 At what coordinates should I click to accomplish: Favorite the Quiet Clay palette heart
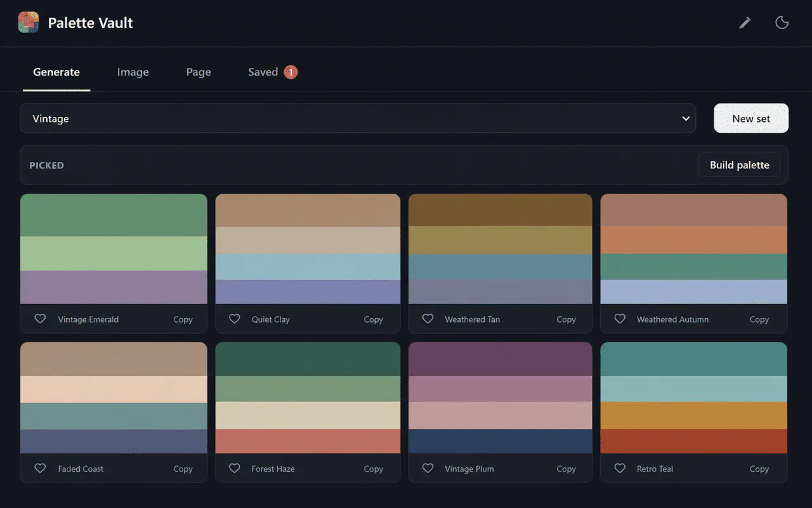click(234, 319)
